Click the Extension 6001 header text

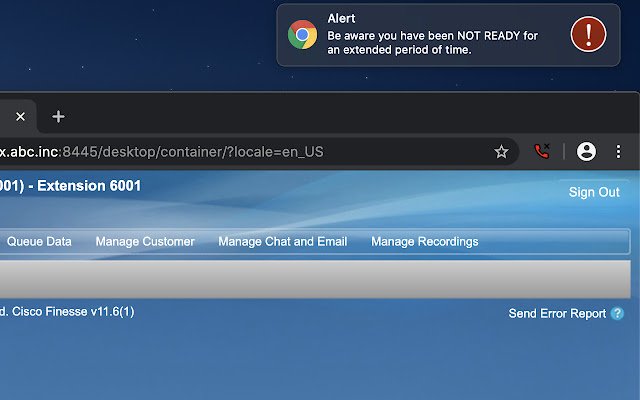[x=89, y=186]
